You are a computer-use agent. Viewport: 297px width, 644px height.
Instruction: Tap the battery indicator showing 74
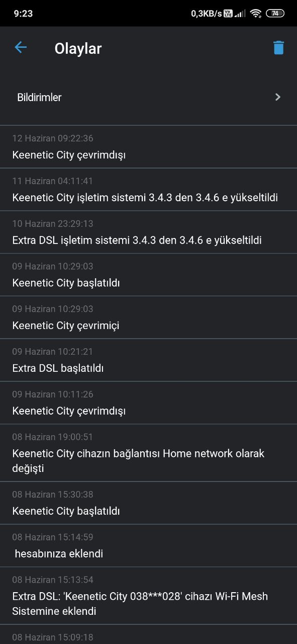click(x=275, y=14)
